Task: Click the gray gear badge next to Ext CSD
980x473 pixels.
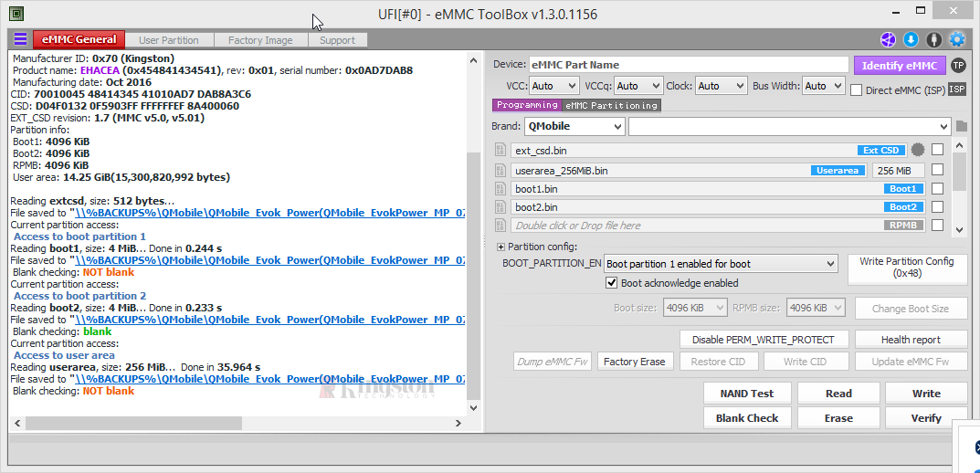Action: coord(918,150)
